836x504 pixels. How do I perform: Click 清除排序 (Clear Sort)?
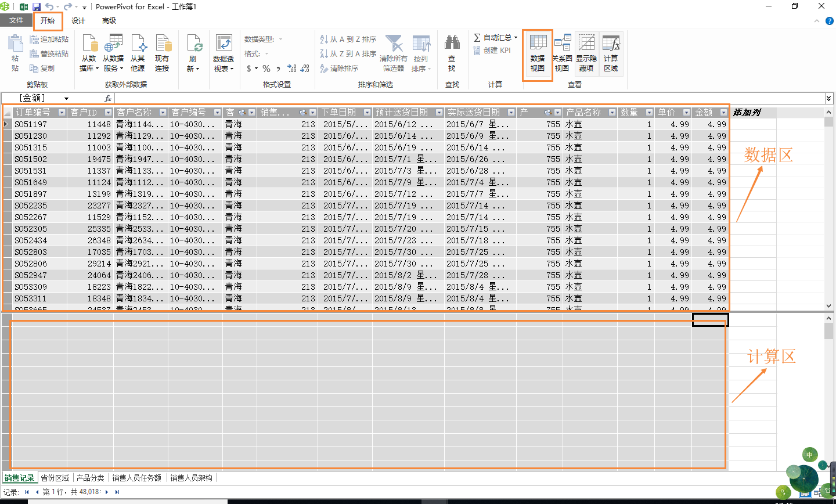tap(339, 69)
